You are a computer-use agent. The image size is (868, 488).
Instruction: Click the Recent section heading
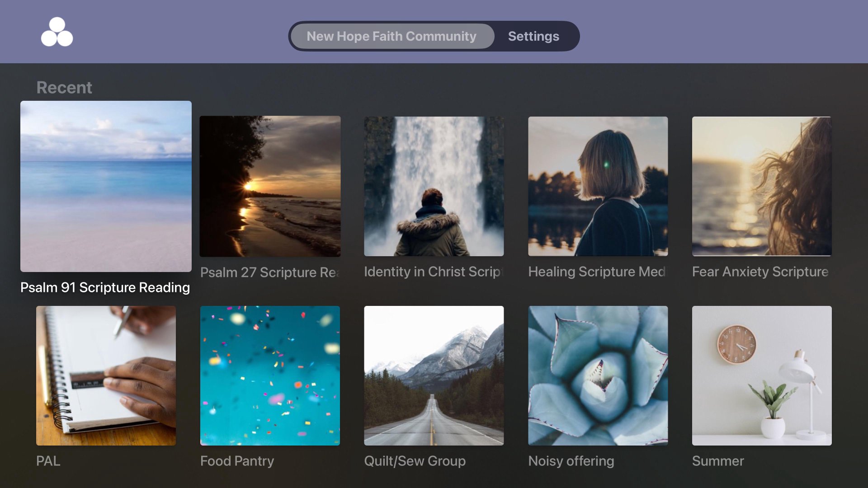(x=64, y=87)
